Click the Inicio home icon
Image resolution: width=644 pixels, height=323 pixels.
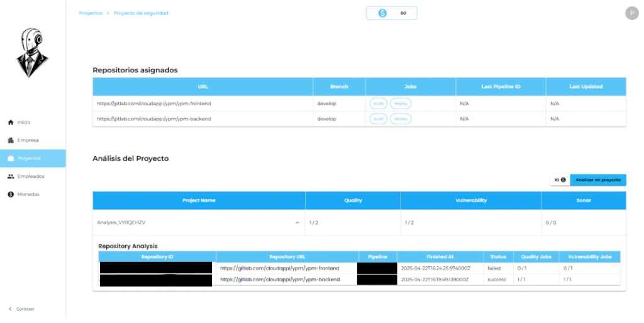pos(11,122)
